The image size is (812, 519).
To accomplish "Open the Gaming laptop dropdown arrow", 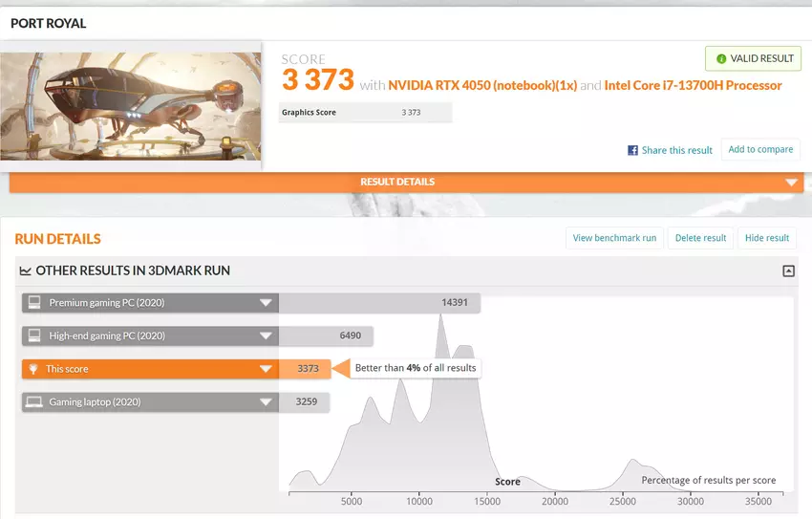I will pyautogui.click(x=266, y=402).
